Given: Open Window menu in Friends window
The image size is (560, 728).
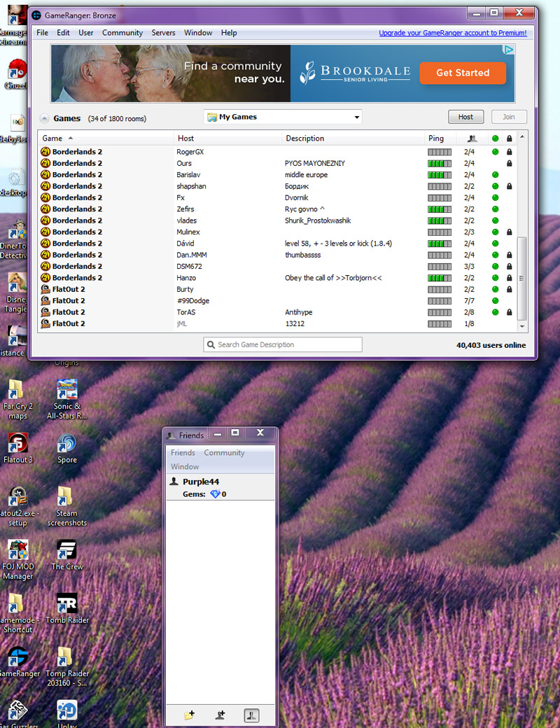Looking at the screenshot, I should [x=185, y=466].
